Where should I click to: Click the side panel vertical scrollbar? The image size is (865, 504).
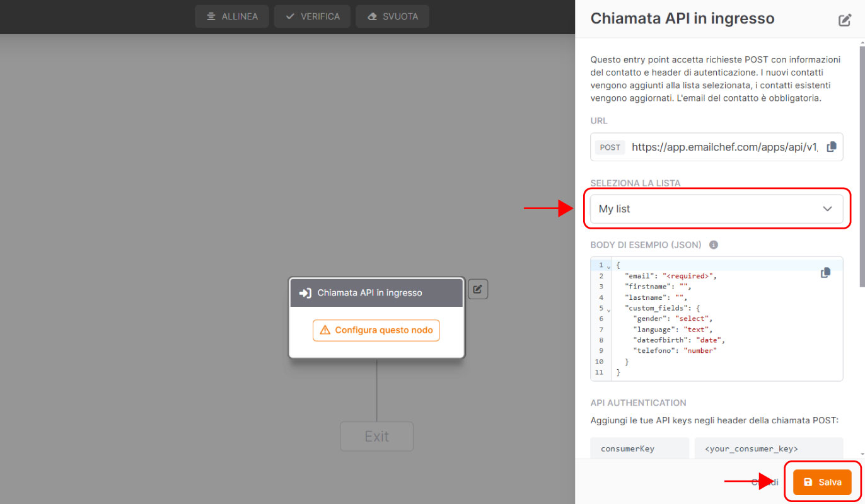[861, 164]
